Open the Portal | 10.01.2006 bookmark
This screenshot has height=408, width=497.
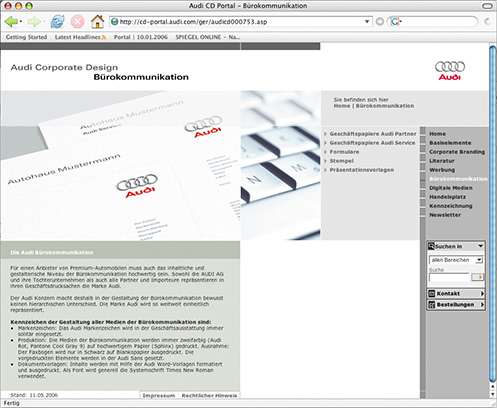point(141,37)
